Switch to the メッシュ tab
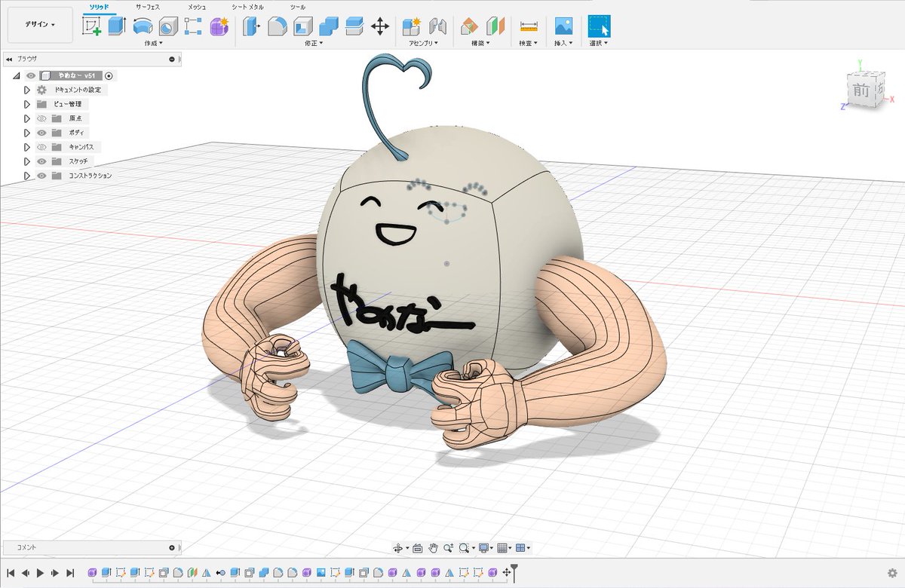The width and height of the screenshot is (905, 588). [x=196, y=6]
